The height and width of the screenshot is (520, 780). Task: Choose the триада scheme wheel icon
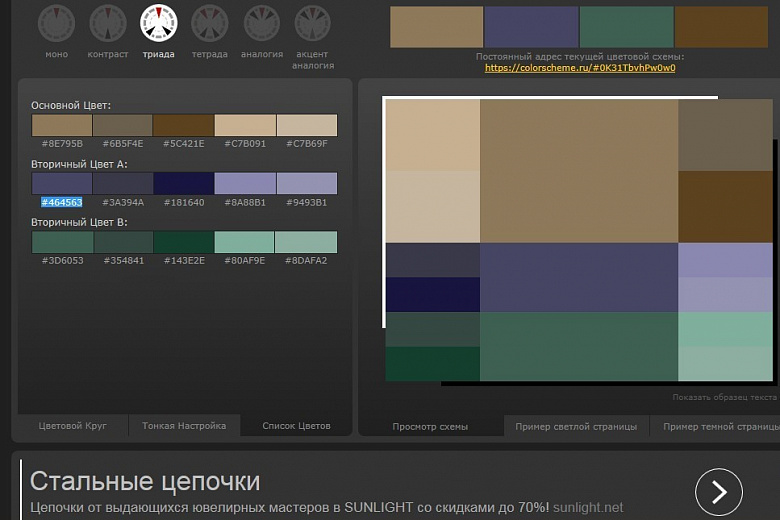click(158, 23)
